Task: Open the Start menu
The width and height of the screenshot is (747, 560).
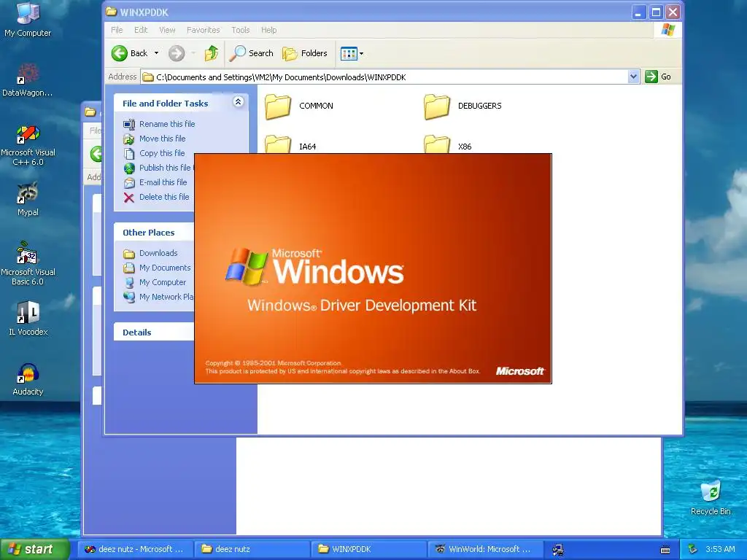Action: click(x=35, y=549)
